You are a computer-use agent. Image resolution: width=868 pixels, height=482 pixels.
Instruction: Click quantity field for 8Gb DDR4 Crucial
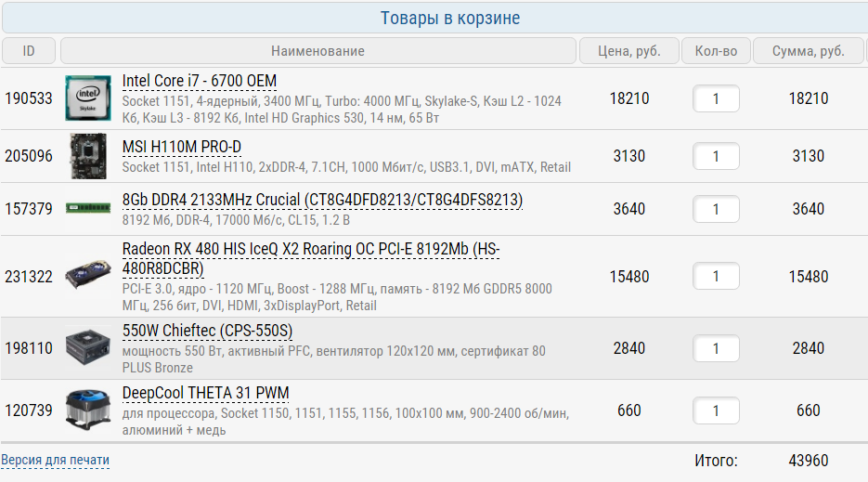click(x=716, y=209)
